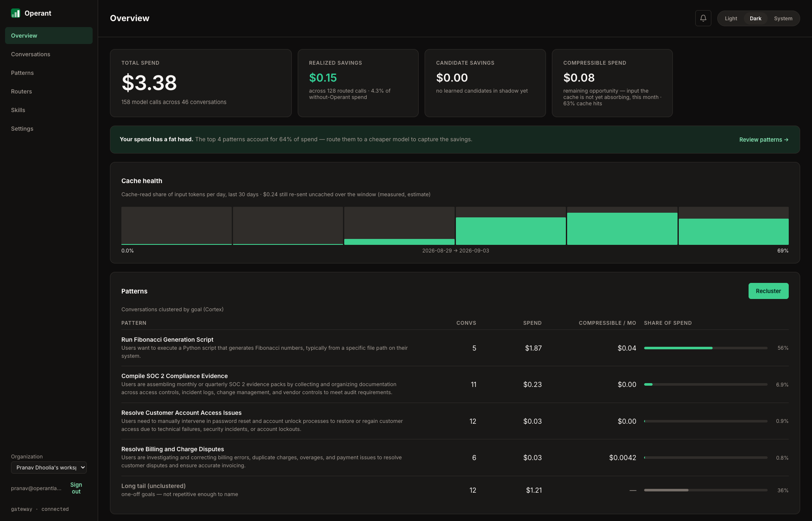Select 'Long tail (unclustered)' row
Image resolution: width=812 pixels, height=521 pixels.
(455, 490)
